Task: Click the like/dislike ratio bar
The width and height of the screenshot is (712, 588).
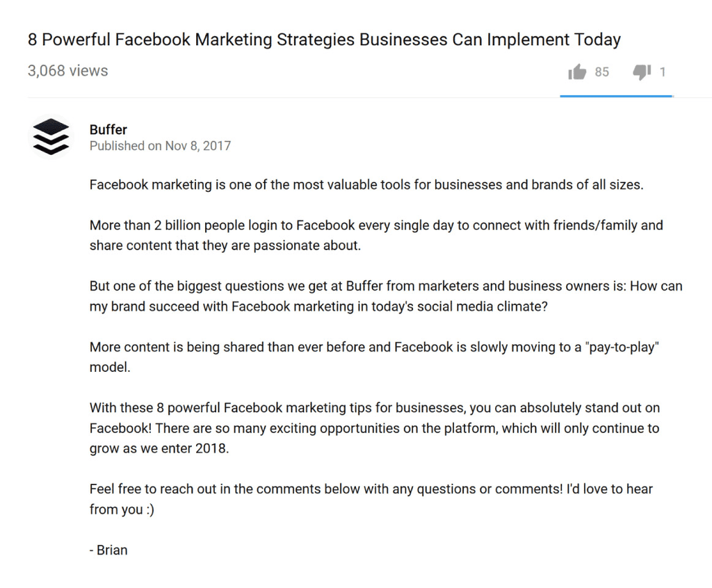Action: (616, 96)
